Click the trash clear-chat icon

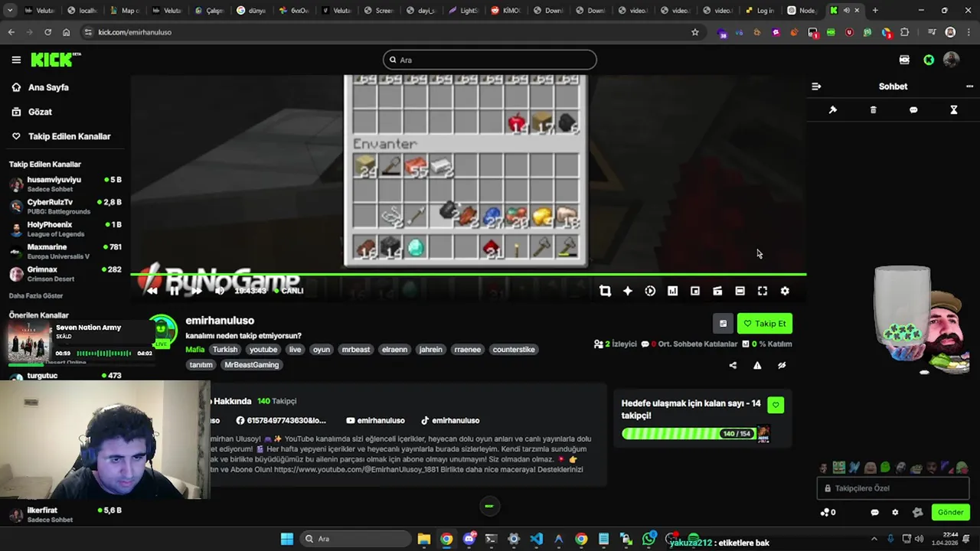pos(873,110)
